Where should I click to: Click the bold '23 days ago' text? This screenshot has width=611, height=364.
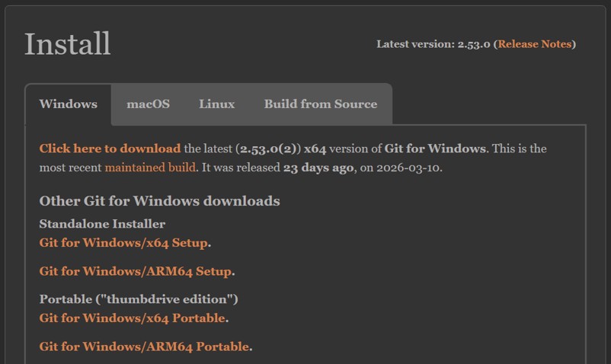pos(318,168)
